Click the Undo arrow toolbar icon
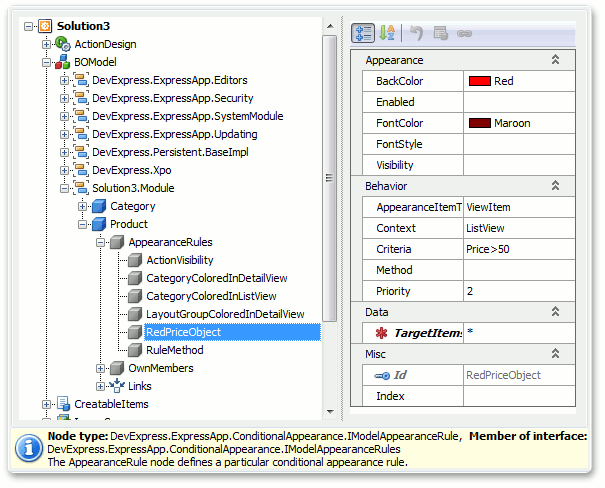This screenshot has height=488, width=605. coord(416,33)
